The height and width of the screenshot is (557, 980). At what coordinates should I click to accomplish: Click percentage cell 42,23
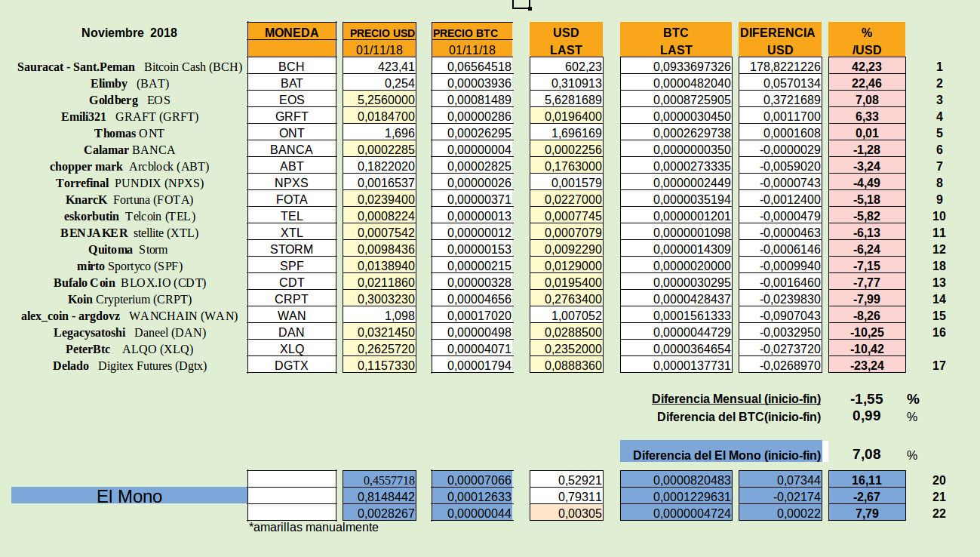coord(867,66)
